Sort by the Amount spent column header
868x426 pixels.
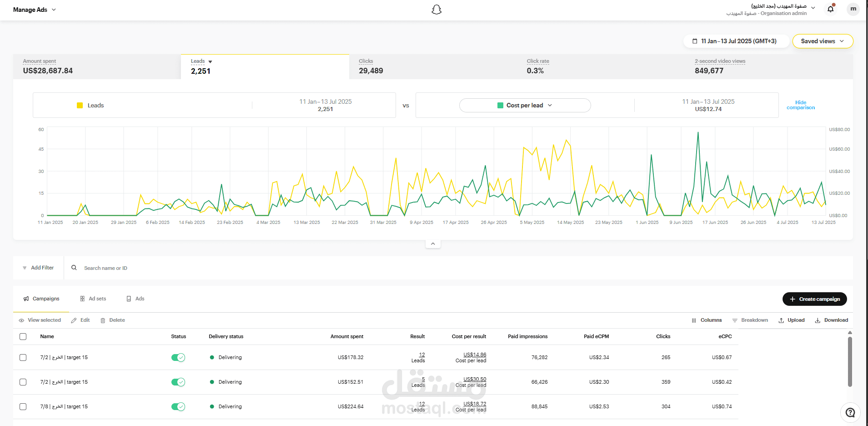point(347,337)
